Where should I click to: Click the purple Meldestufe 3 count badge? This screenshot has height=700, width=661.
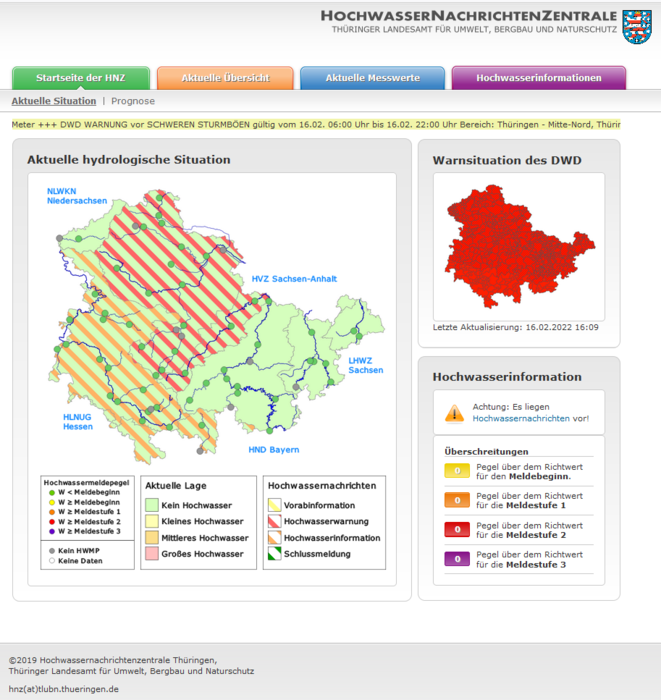457,559
